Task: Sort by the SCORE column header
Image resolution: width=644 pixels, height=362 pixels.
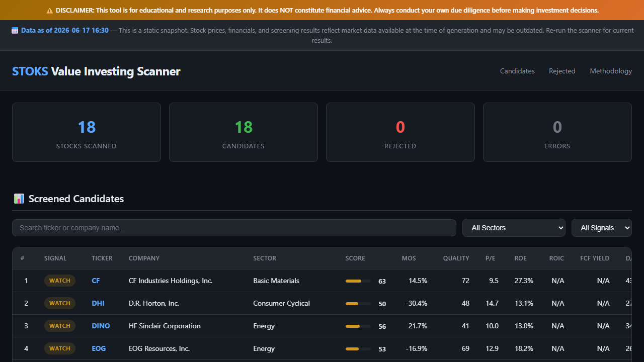Action: pos(355,258)
